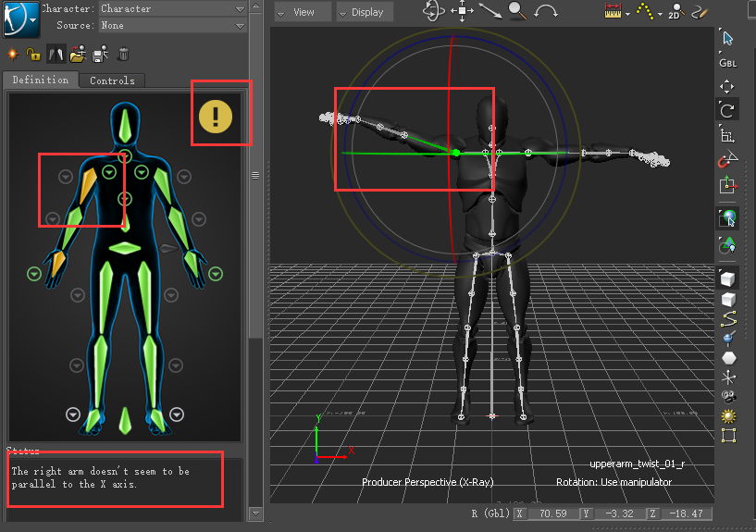Toggle the padlock lock character icon

33,54
